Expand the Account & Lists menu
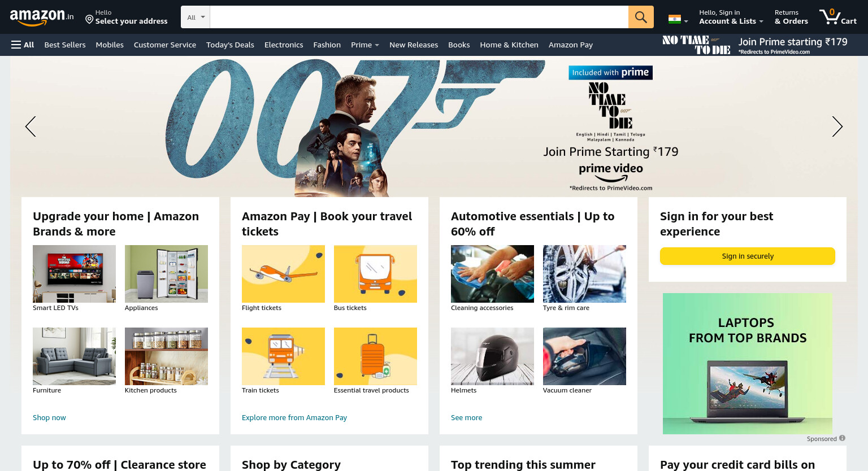The image size is (868, 471). 731,17
